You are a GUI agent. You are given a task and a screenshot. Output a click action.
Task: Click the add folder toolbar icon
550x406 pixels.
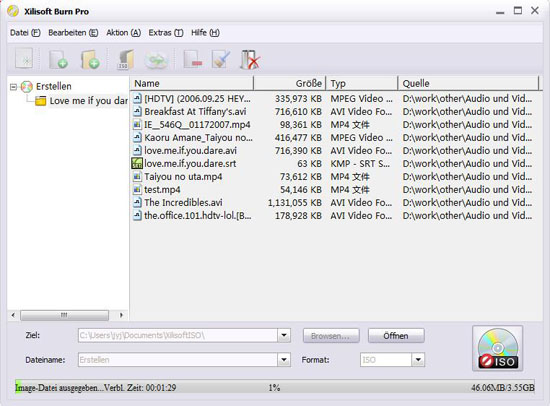(90, 59)
